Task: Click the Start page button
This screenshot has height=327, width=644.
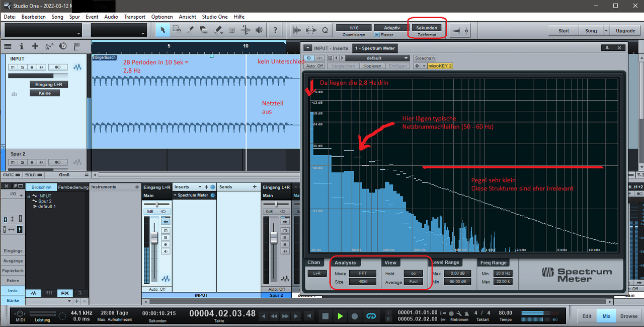Action: click(563, 30)
